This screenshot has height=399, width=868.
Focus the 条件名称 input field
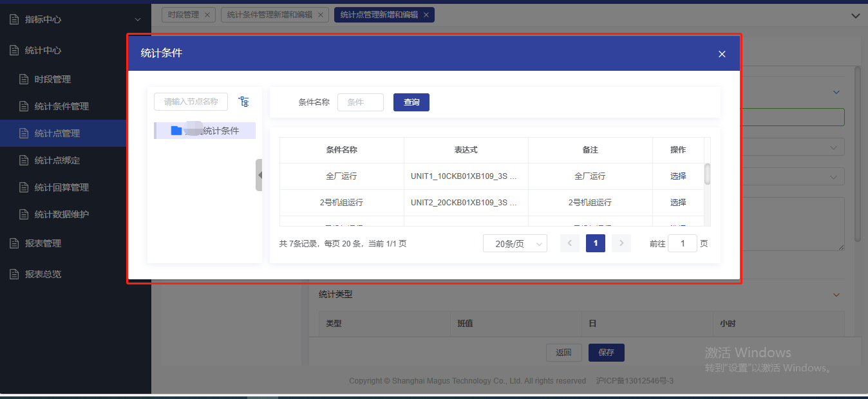(360, 102)
